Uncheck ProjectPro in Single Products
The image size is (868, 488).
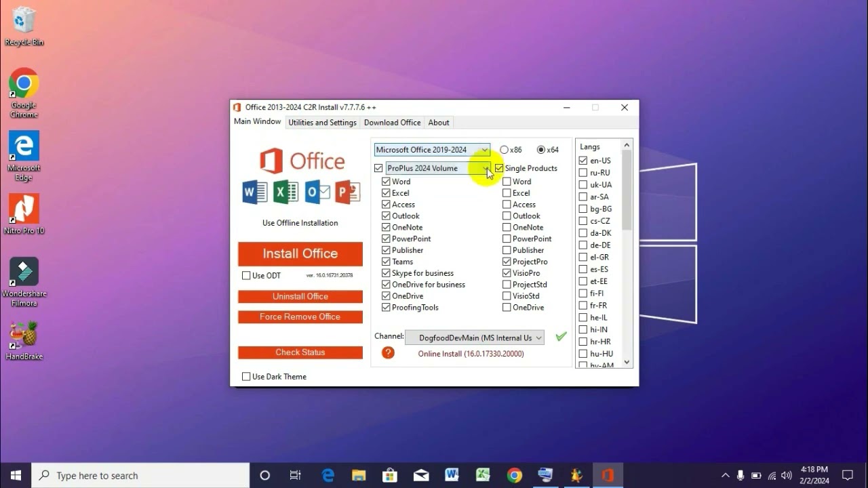coord(507,262)
